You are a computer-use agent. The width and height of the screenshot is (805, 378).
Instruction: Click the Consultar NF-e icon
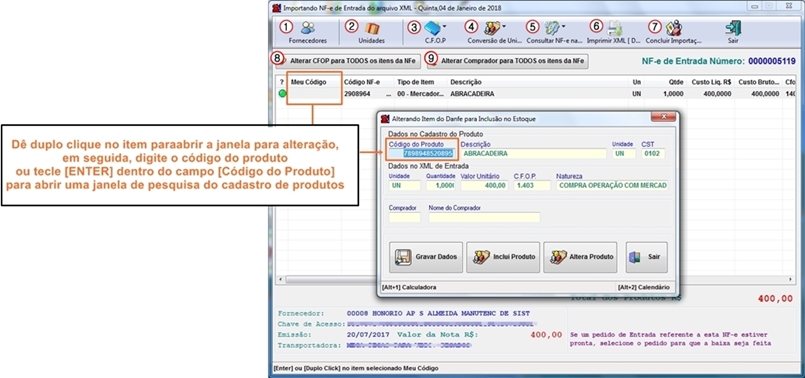(x=552, y=28)
